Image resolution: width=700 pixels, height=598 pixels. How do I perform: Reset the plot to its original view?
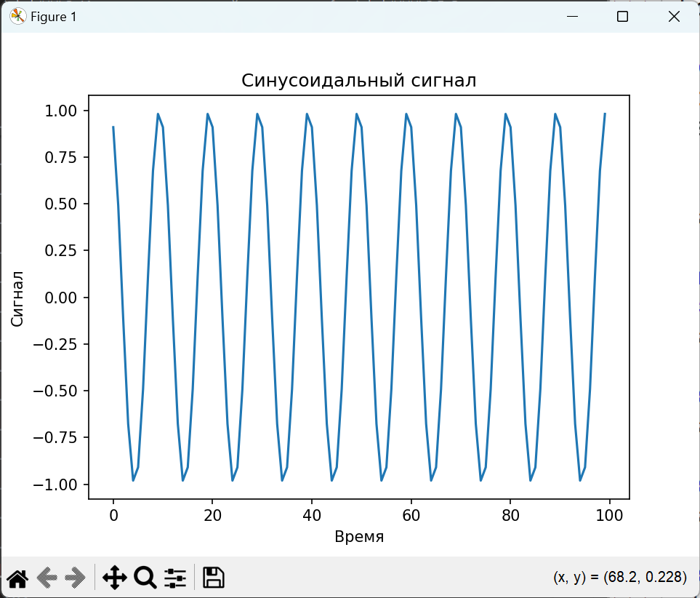pyautogui.click(x=17, y=578)
